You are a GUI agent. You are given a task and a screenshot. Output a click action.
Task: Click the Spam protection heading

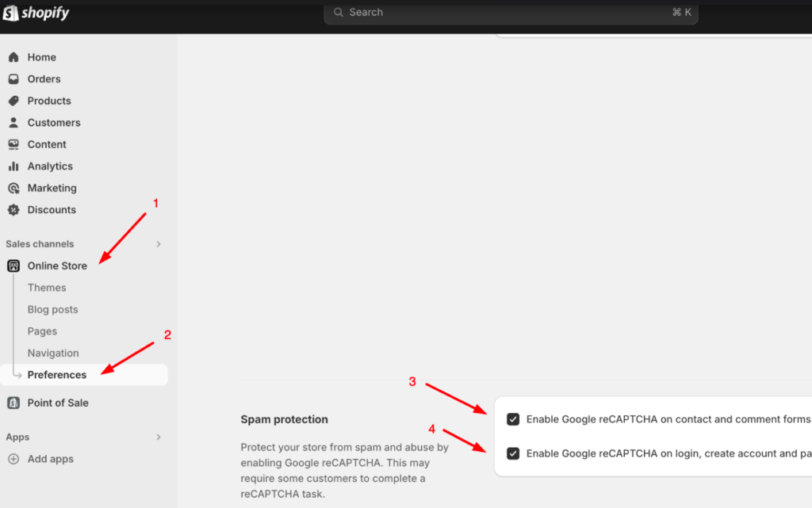click(x=285, y=419)
